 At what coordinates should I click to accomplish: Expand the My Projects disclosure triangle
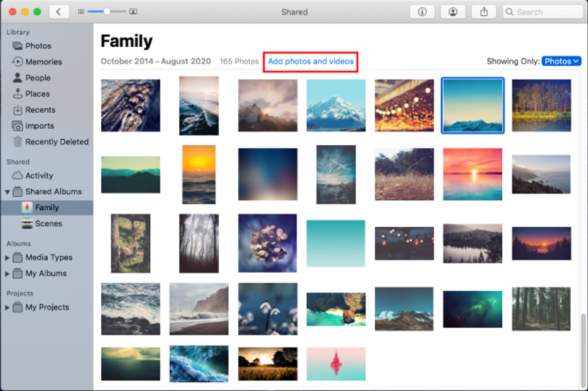point(7,308)
